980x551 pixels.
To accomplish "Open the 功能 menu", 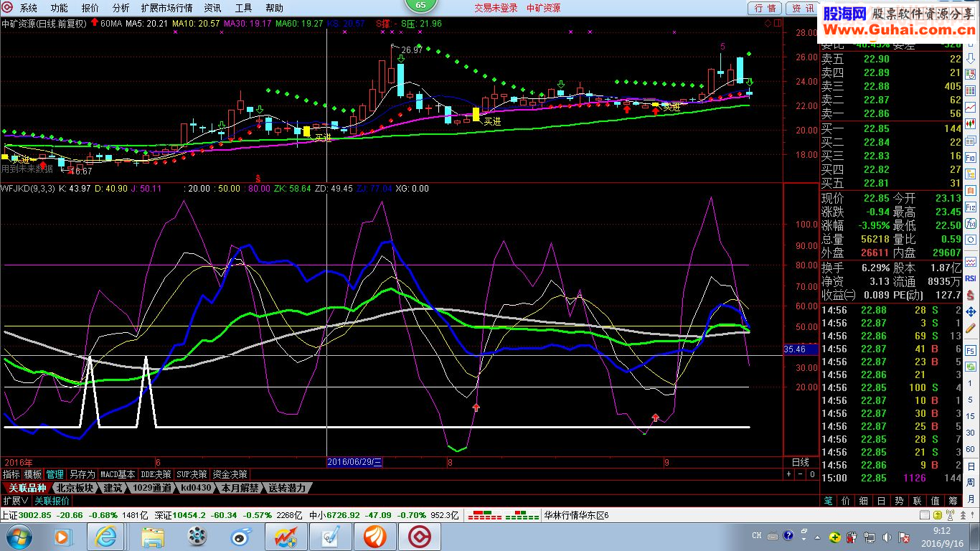I will pos(60,8).
